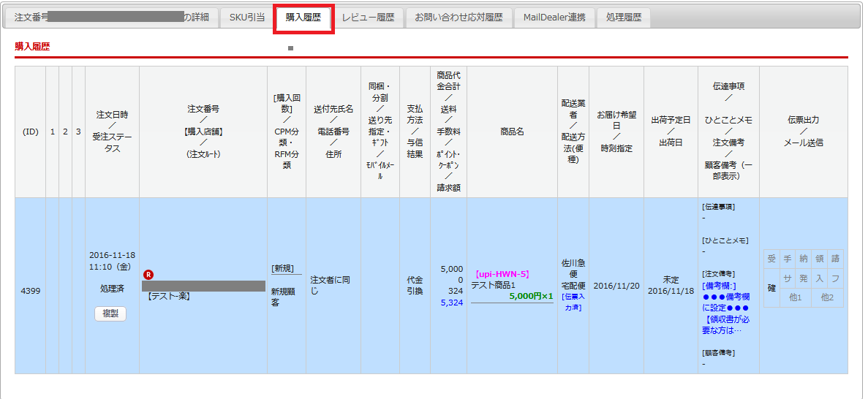Click the 受 slip output icon
The image size is (868, 399).
771,258
